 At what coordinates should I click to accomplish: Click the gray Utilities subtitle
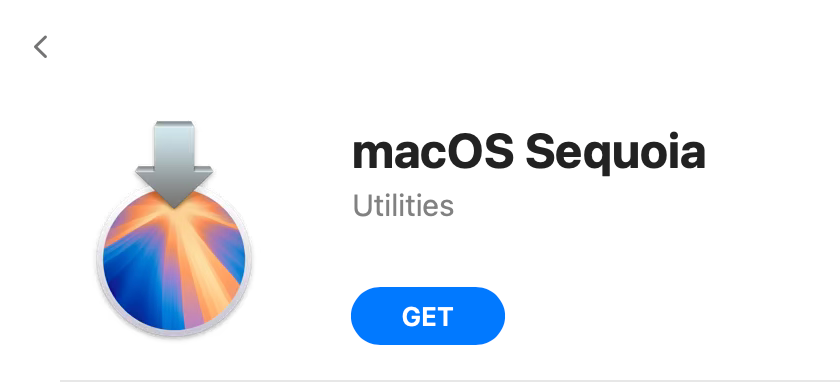pyautogui.click(x=403, y=205)
